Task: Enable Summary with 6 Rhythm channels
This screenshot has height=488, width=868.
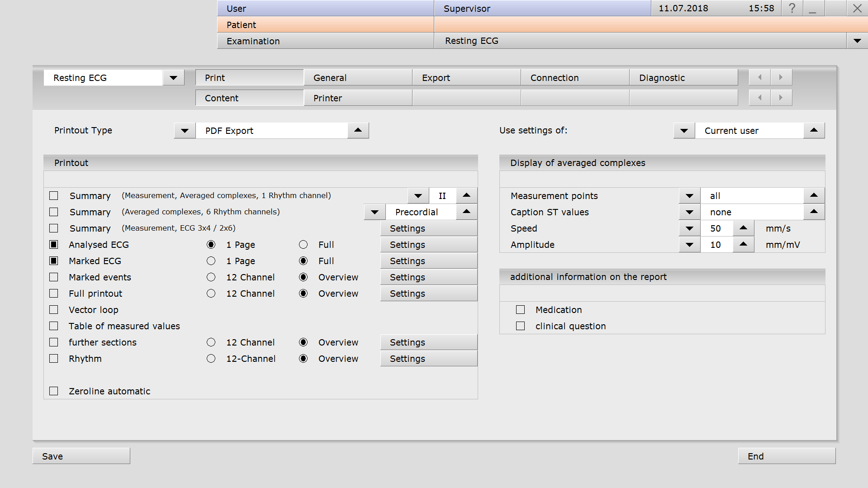Action: (54, 212)
